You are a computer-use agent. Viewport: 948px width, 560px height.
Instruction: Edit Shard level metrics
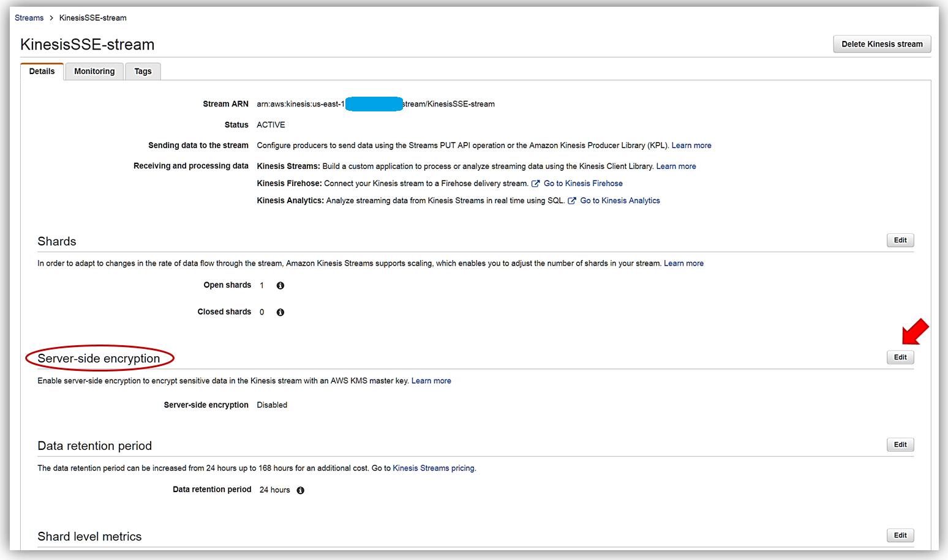(900, 536)
